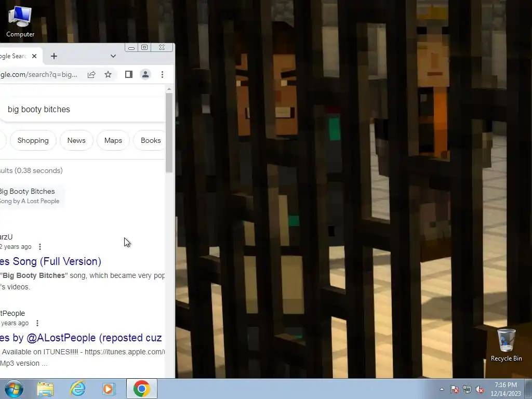Expand the Chrome tab search chevron

click(113, 56)
